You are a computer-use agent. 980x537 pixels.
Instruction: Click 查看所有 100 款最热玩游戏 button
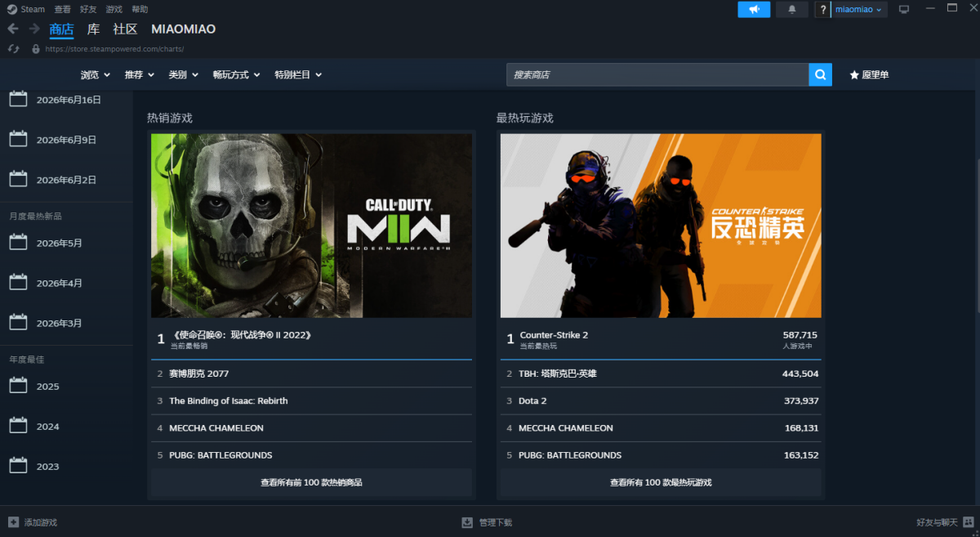click(661, 482)
